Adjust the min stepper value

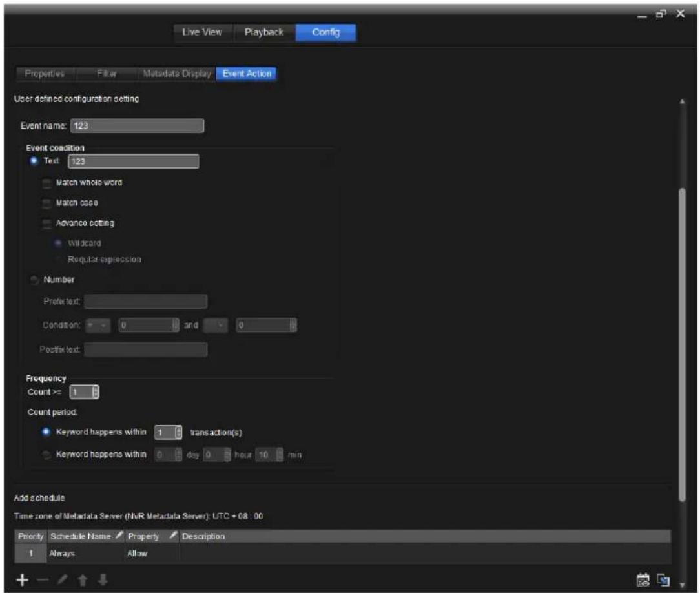(280, 455)
